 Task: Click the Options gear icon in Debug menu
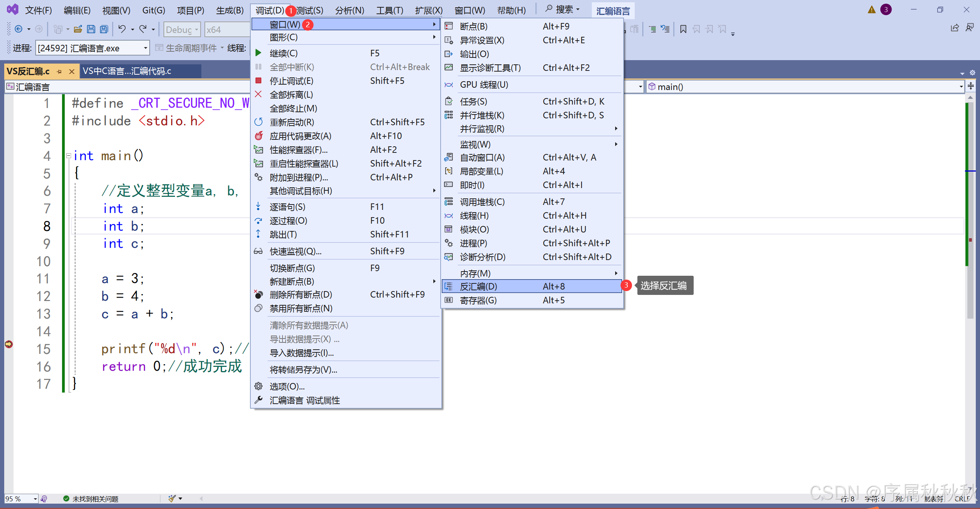pyautogui.click(x=258, y=386)
